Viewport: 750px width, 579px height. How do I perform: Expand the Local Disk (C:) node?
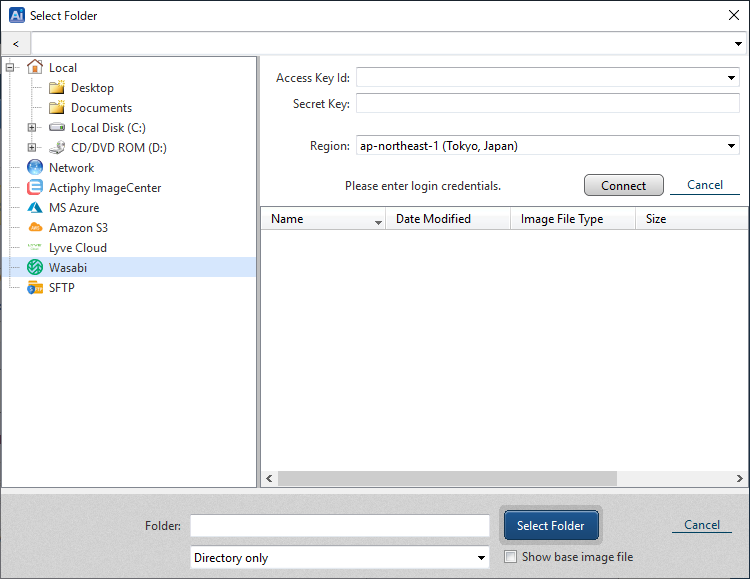point(32,127)
